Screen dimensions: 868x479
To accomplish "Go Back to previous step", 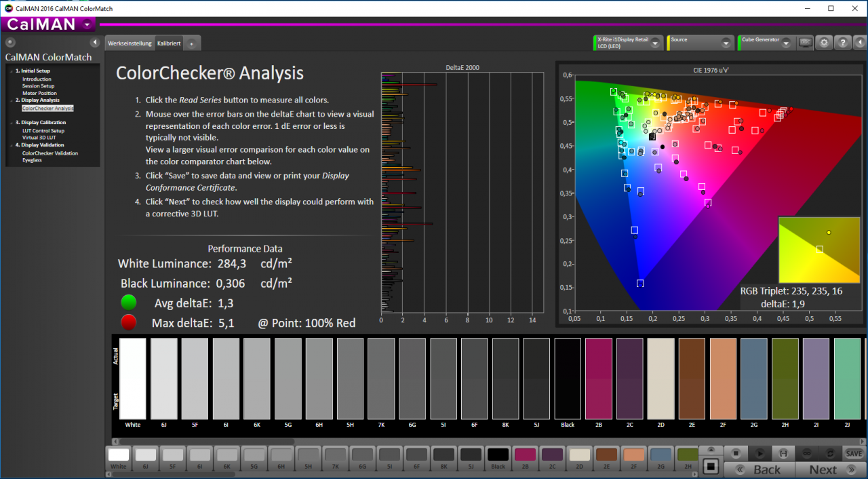I will (x=759, y=470).
